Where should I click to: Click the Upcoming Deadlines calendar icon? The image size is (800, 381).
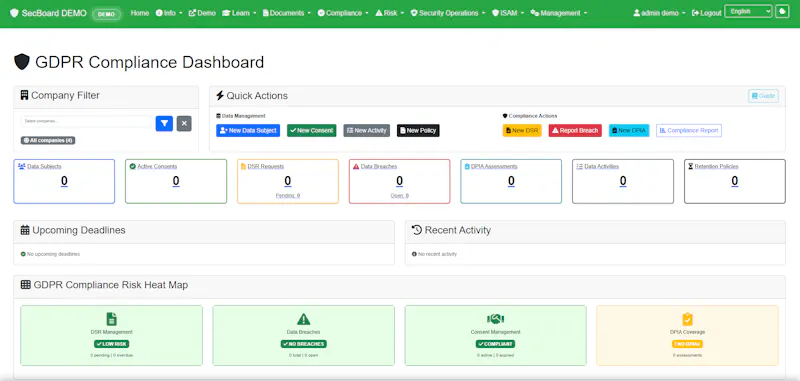coord(25,230)
